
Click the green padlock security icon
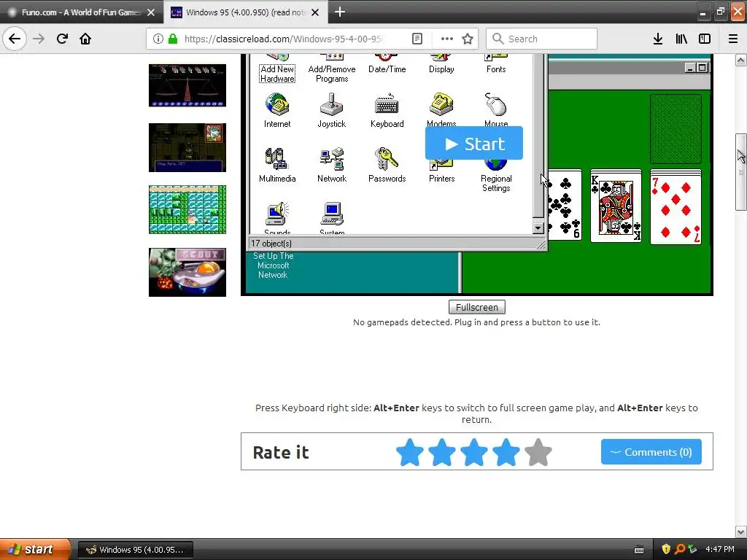173,39
